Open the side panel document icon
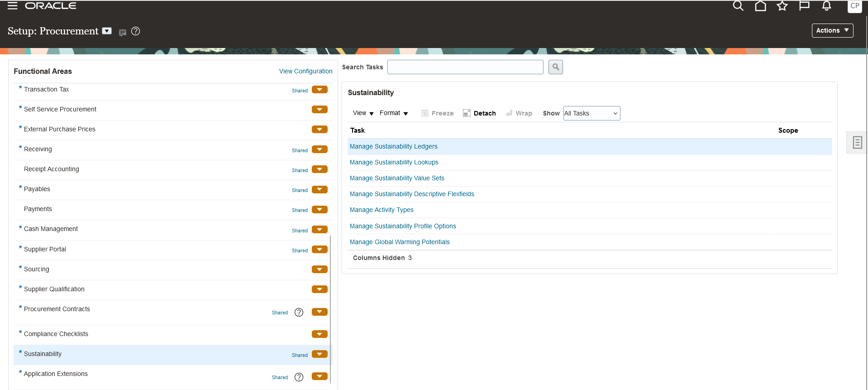 click(x=857, y=142)
